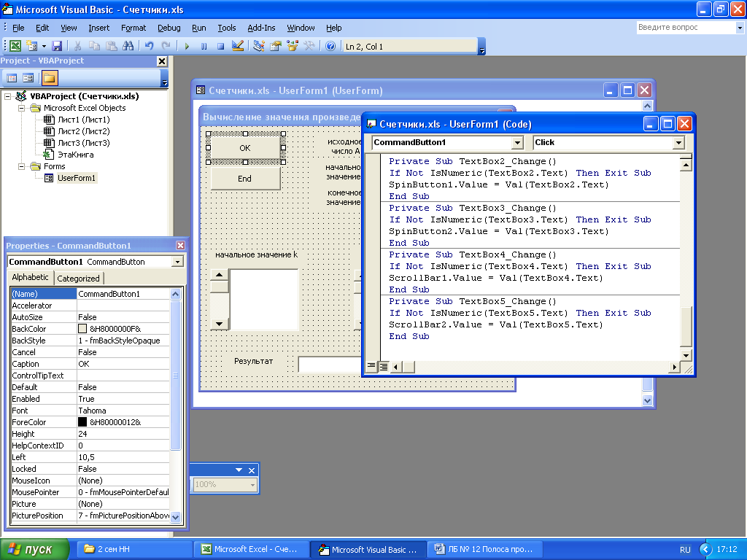Click View Object icon in Project panel
This screenshot has height=560, width=747.
pos(28,78)
